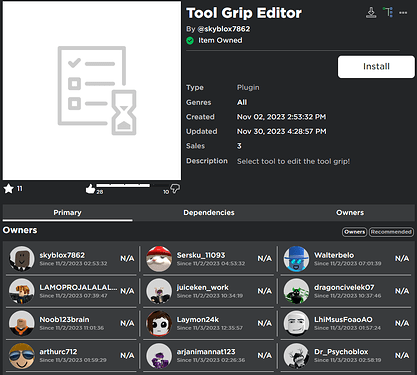Open skyblox7862's avatar in the owners list
Image resolution: width=417 pixels, height=375 pixels.
click(x=22, y=259)
